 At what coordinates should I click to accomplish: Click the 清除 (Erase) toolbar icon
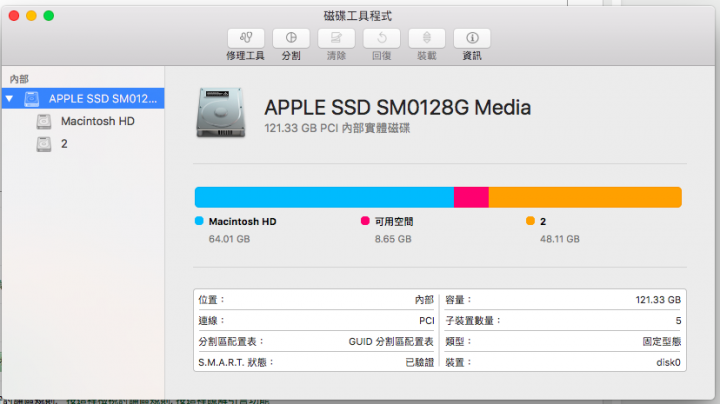(x=336, y=38)
